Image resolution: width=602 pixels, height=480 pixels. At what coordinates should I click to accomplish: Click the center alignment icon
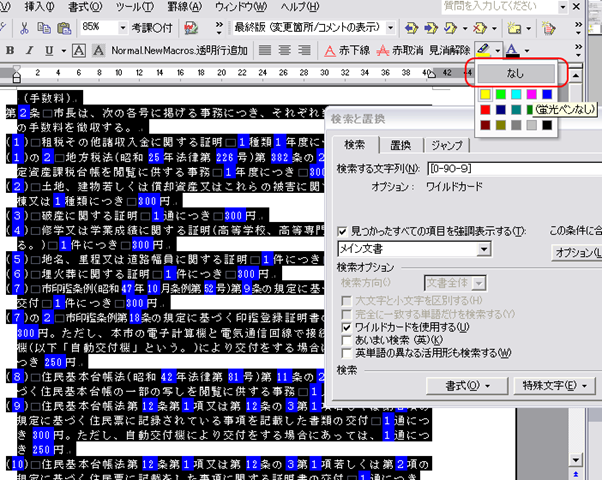tap(284, 50)
